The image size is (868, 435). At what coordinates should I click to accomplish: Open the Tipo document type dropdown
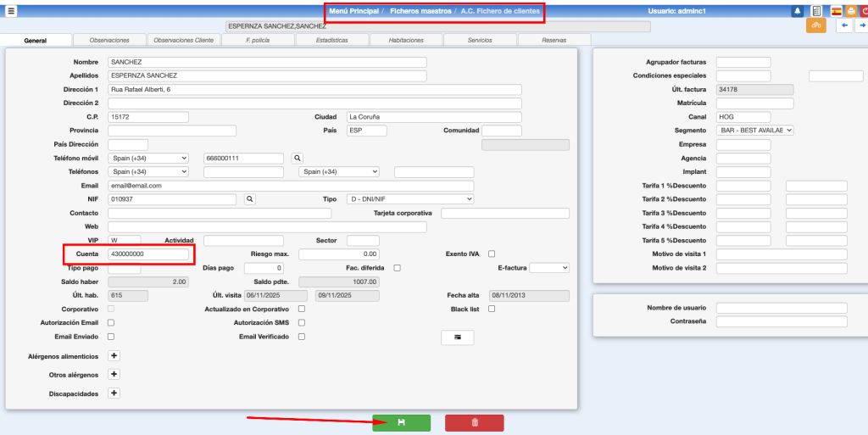410,198
